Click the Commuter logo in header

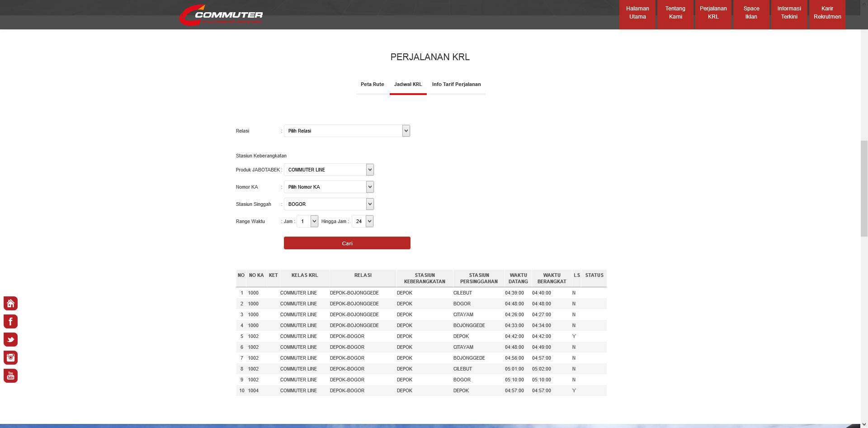[221, 15]
